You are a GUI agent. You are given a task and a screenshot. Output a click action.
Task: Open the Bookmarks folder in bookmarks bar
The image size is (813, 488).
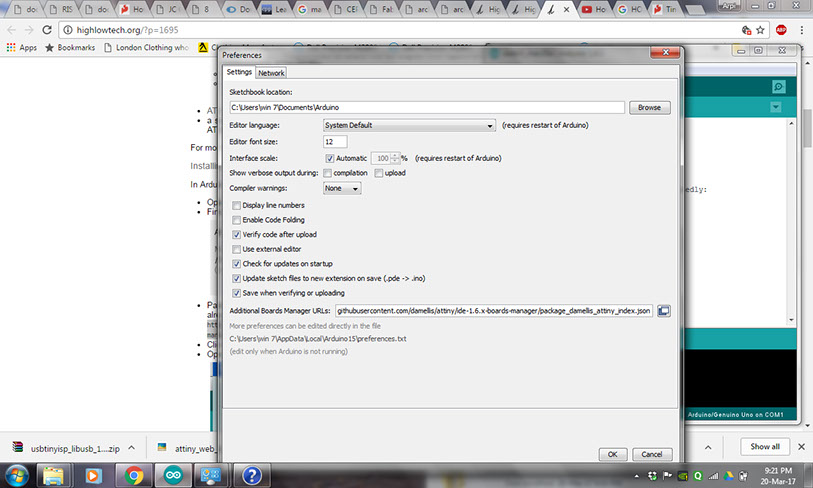pyautogui.click(x=70, y=48)
